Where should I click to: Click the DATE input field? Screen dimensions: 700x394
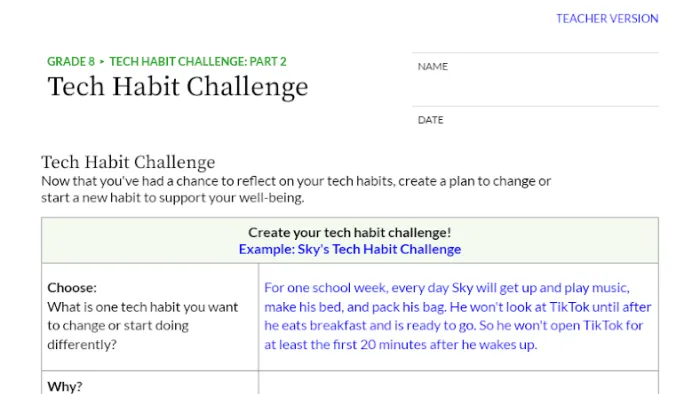tap(535, 123)
